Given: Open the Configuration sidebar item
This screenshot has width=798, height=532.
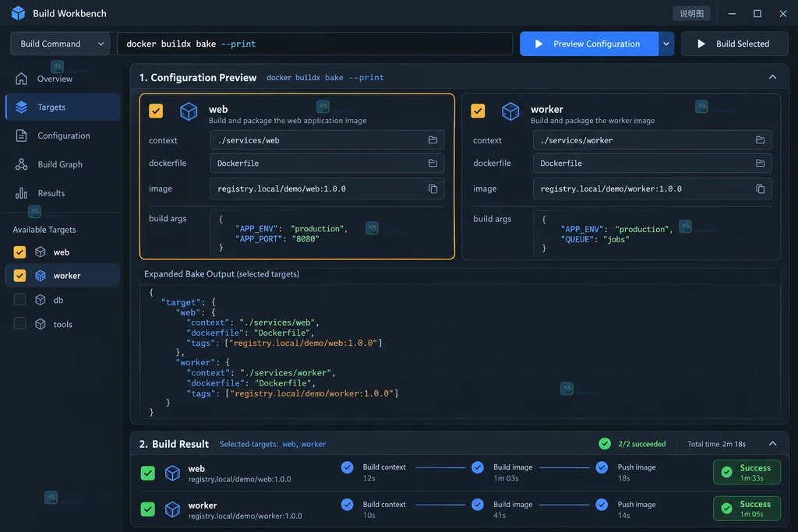Looking at the screenshot, I should pyautogui.click(x=62, y=136).
